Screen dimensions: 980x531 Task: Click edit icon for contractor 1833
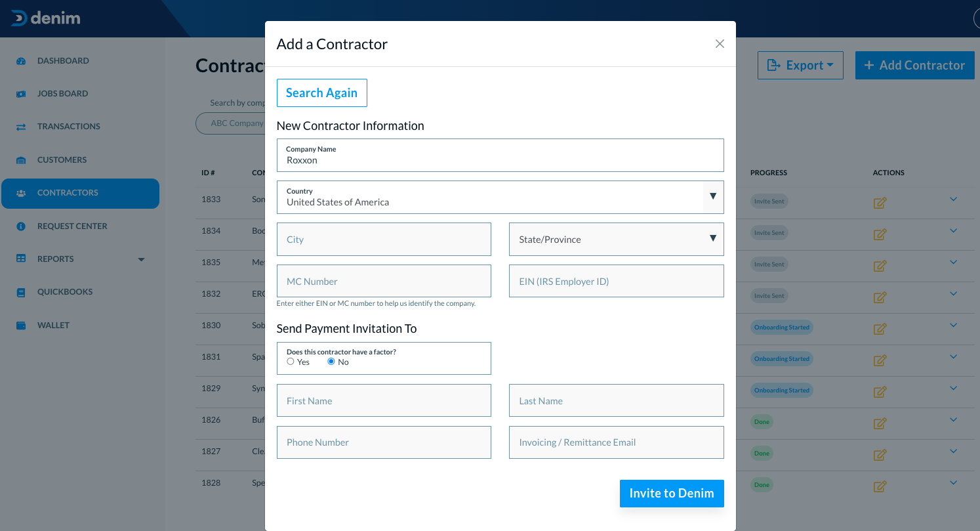pos(880,203)
